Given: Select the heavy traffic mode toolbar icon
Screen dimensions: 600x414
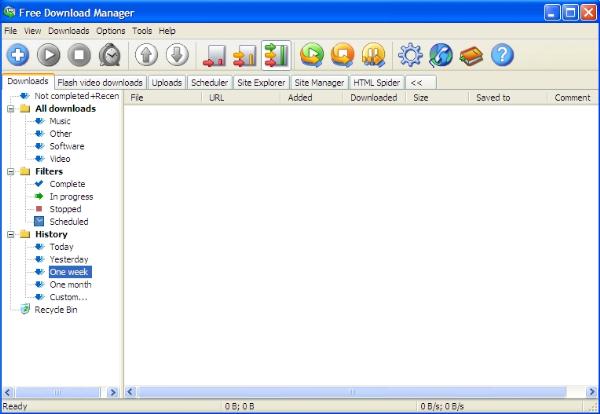Looking at the screenshot, I should pos(277,55).
